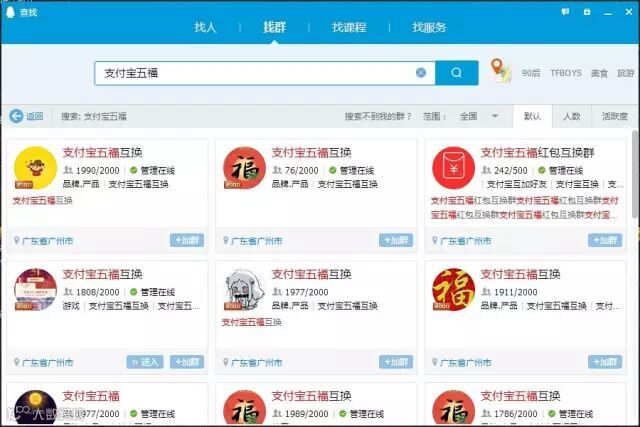Screen dimensions: 640x427
Task: Click 加群 for the 1911/2000 group
Action: (x=605, y=362)
